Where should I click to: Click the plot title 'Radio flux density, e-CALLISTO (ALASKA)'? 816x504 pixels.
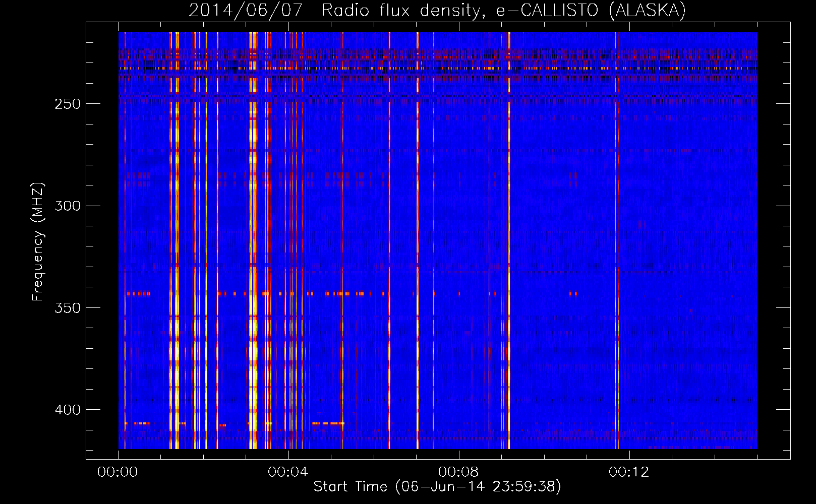(503, 10)
